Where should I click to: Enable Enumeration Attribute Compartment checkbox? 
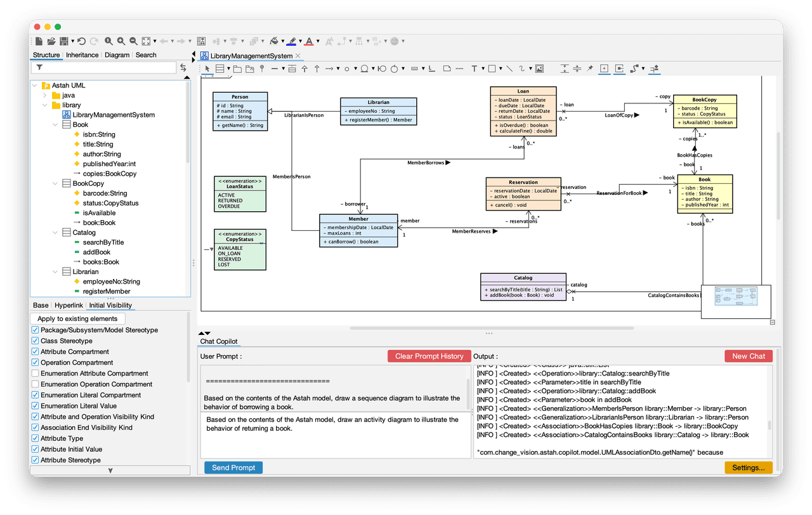click(x=36, y=373)
